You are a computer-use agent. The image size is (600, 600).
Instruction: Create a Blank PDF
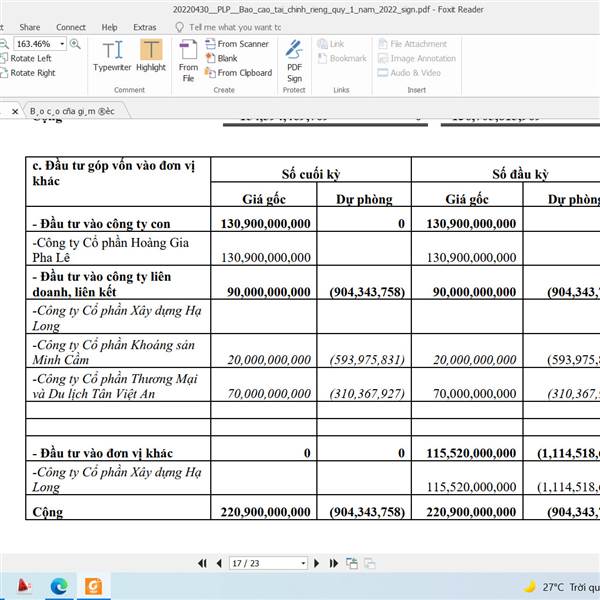click(222, 58)
